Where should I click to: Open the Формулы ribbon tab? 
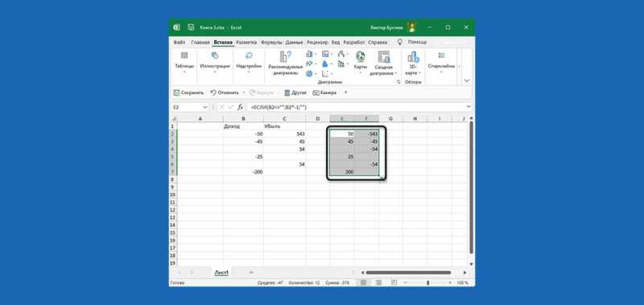click(271, 43)
